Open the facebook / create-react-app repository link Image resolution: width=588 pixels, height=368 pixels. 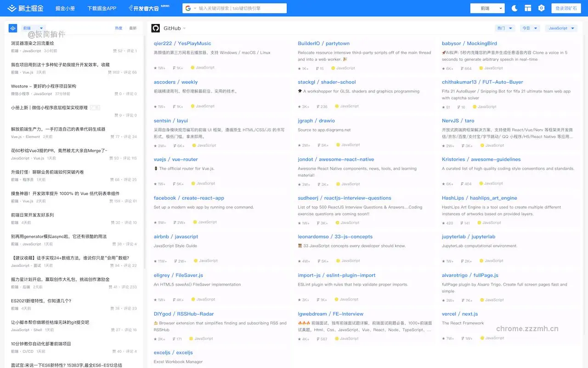(189, 198)
